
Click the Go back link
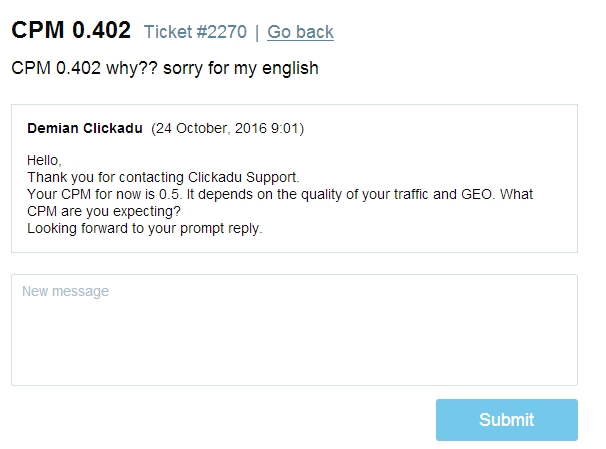(300, 32)
